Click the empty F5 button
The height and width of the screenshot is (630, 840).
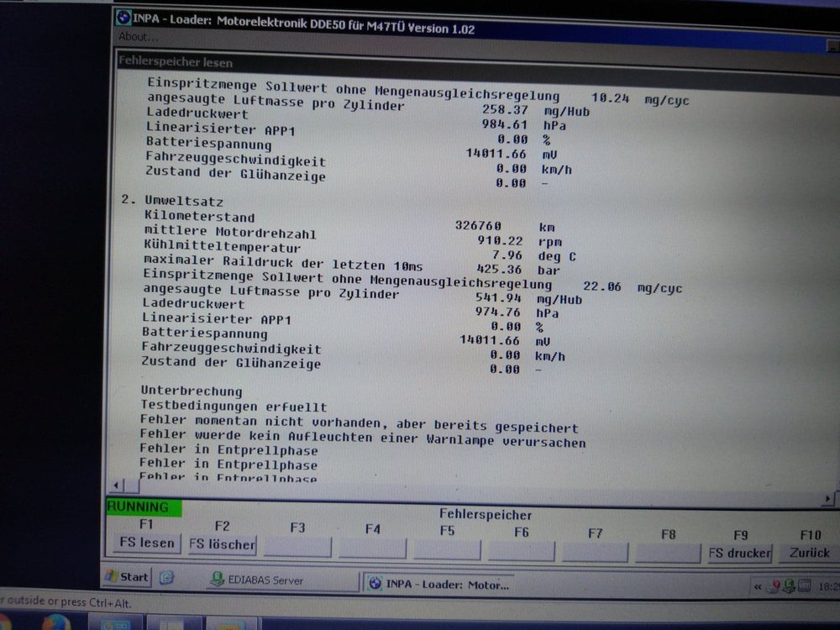click(447, 549)
